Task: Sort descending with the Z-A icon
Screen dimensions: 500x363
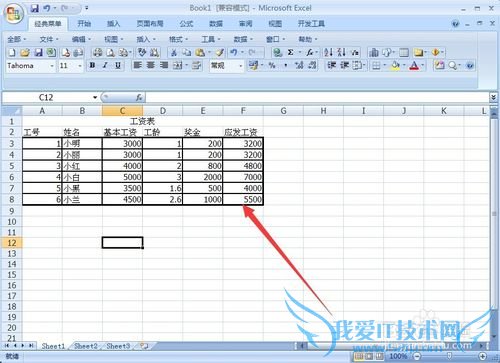Action: (341, 52)
